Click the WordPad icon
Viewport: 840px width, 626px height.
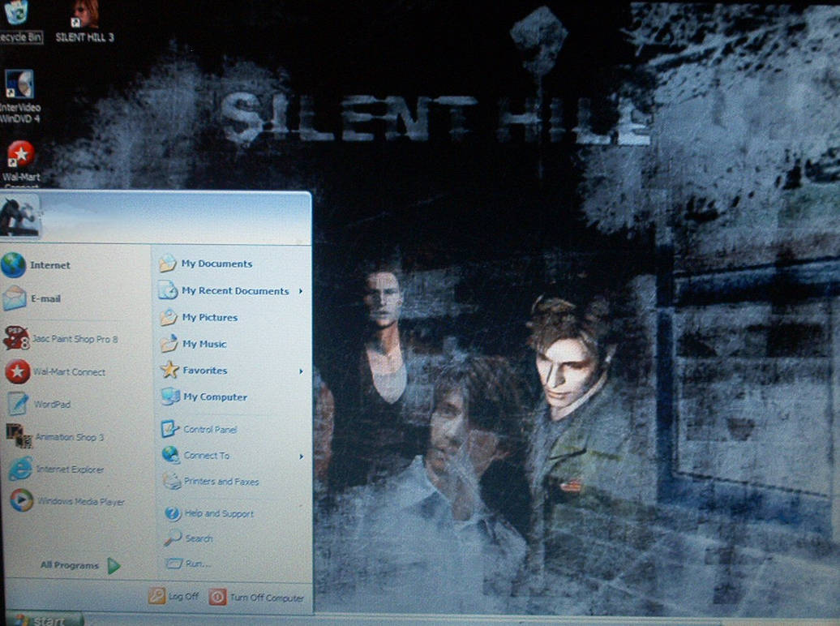(19, 404)
